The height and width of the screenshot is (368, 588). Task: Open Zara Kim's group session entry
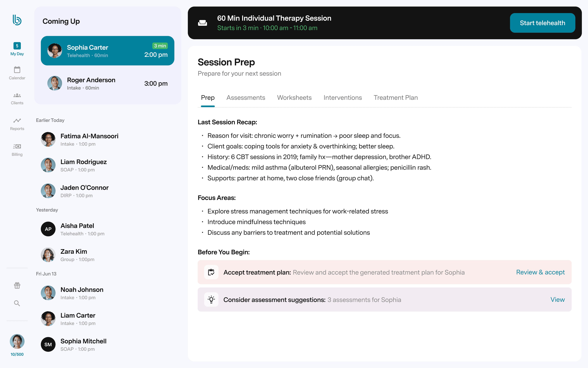(108, 255)
